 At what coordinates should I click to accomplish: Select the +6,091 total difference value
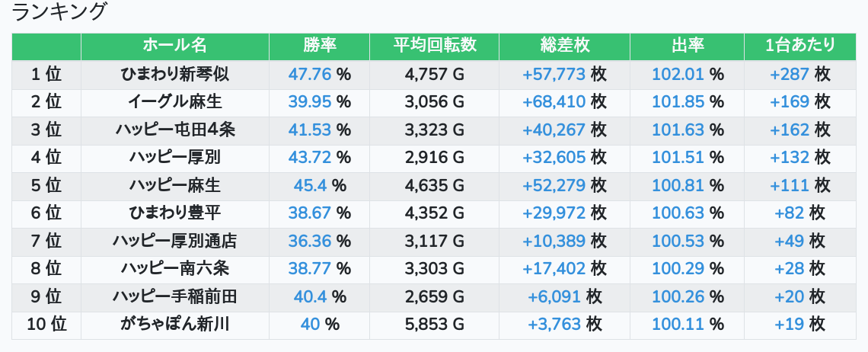[554, 296]
